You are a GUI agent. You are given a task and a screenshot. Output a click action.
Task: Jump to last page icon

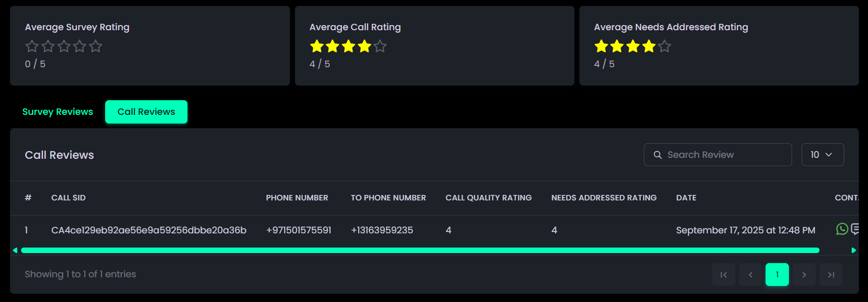[x=831, y=275]
